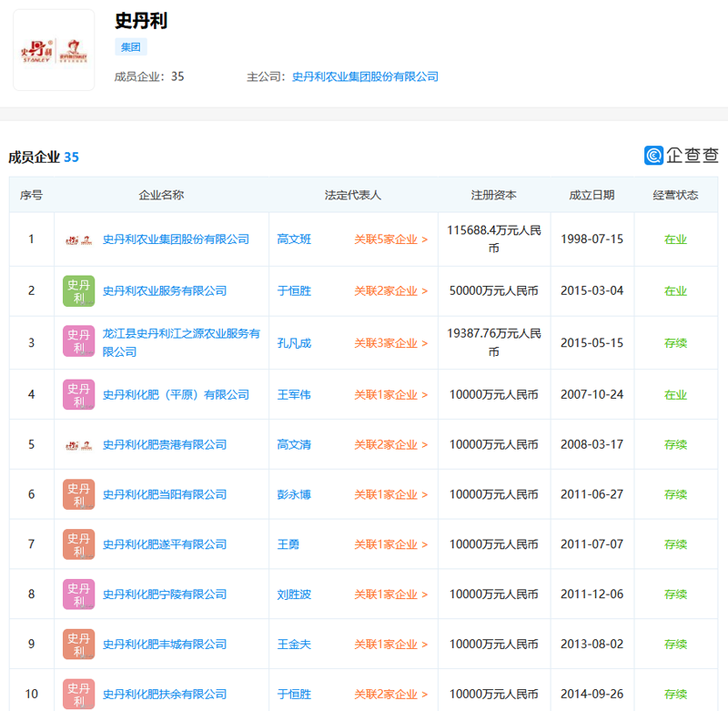View legal representative 王军伟

(x=294, y=395)
